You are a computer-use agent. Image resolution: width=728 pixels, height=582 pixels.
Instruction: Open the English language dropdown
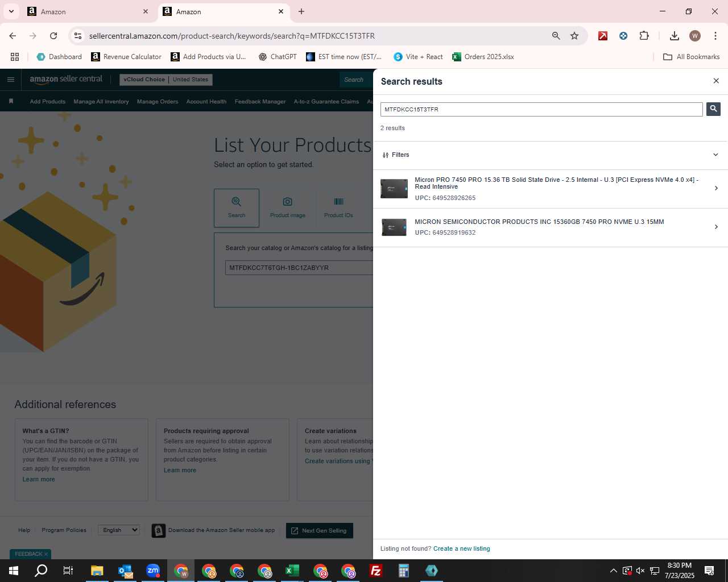[119, 530]
